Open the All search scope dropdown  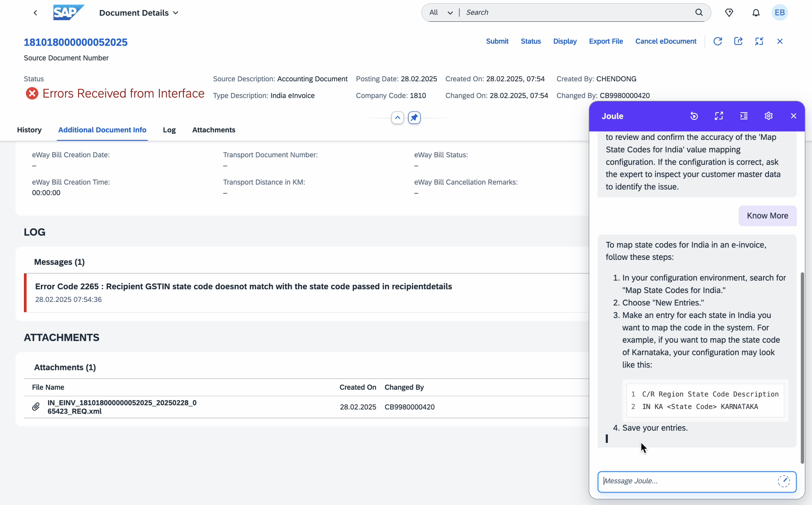[x=441, y=13]
